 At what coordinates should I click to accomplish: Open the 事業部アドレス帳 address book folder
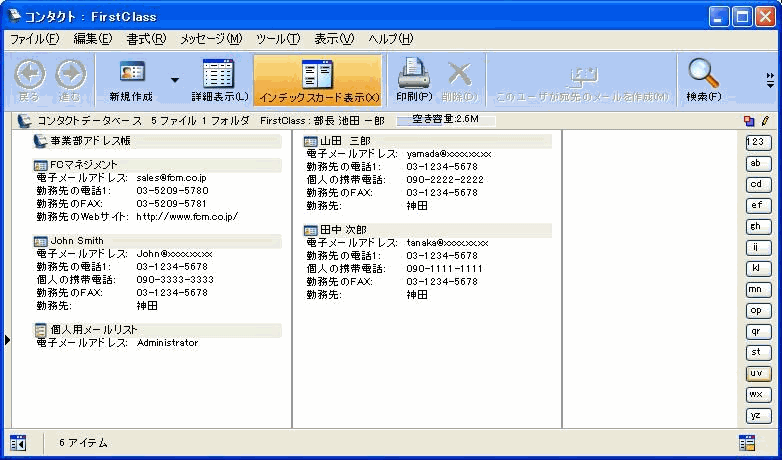point(90,141)
